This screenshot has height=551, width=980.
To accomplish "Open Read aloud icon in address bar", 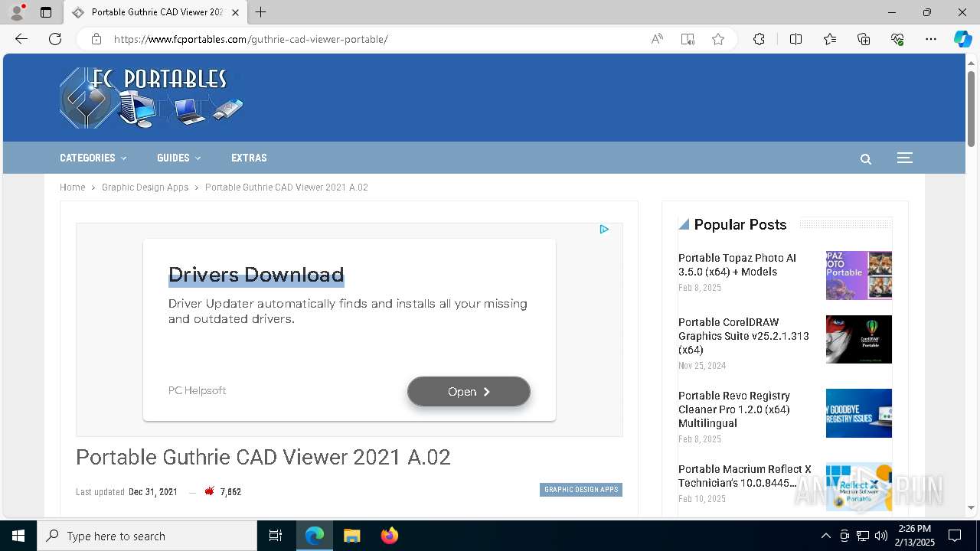I will (657, 39).
